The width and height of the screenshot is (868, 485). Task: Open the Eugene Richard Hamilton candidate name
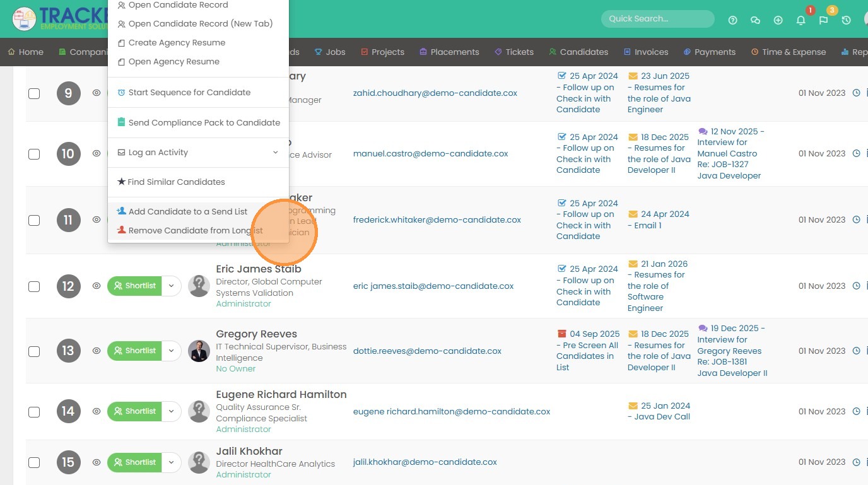[281, 395]
